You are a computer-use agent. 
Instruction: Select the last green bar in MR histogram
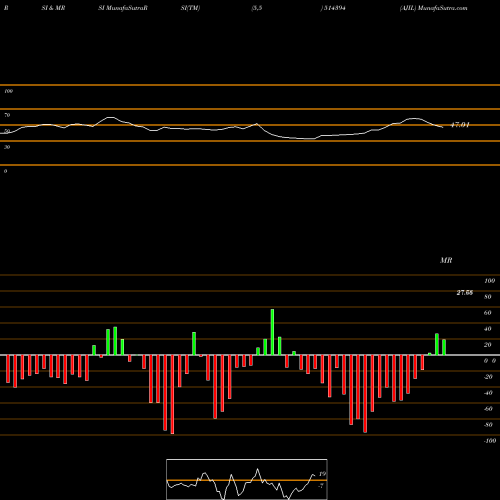tap(444, 347)
